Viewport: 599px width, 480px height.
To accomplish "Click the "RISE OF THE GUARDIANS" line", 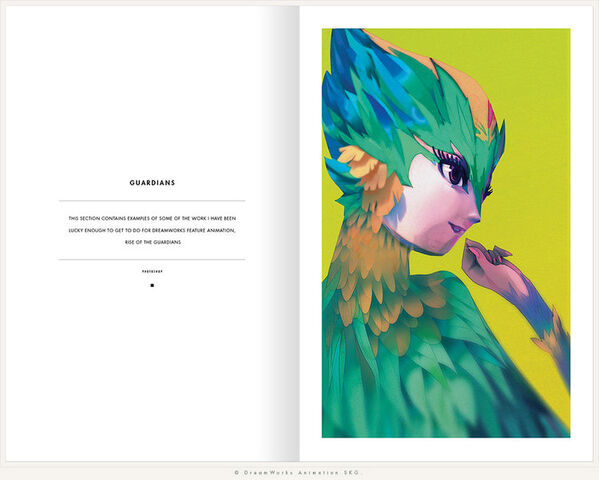I will pos(153,242).
